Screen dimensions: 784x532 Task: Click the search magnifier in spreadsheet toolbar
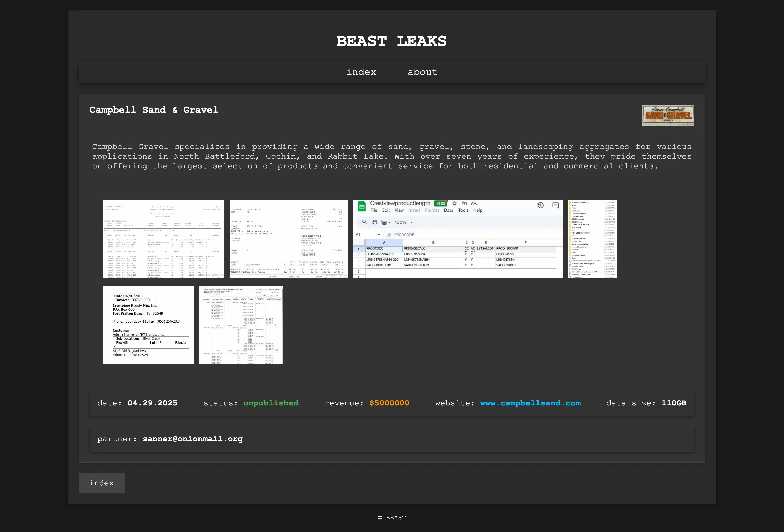click(x=364, y=222)
